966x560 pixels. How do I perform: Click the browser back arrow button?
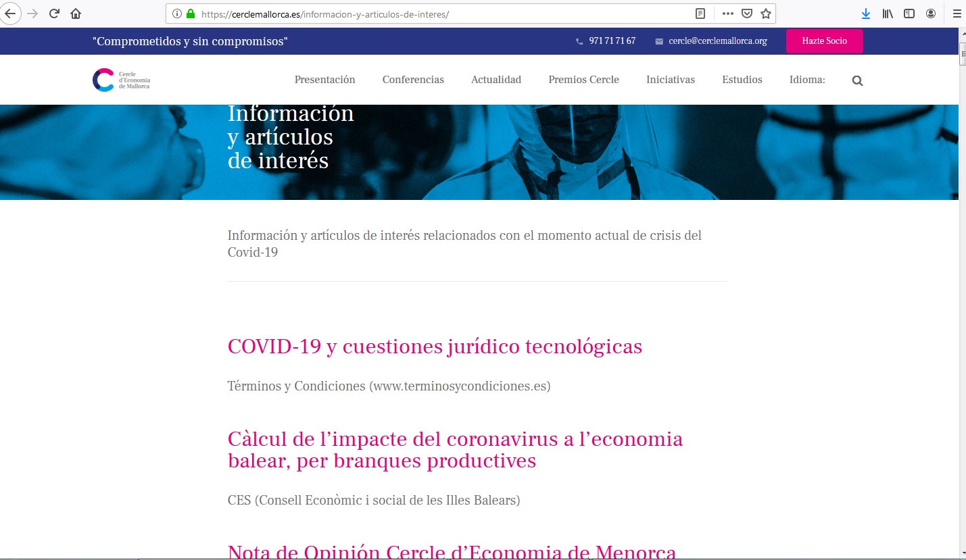tap(11, 14)
